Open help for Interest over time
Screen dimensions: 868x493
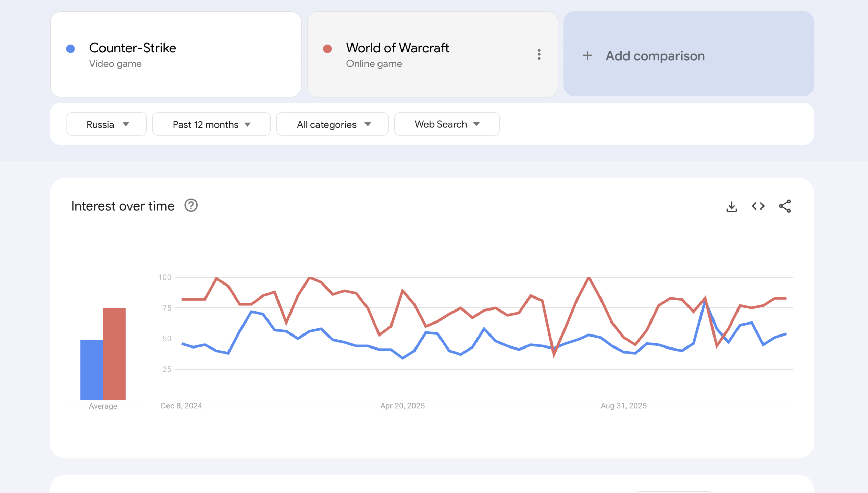coord(191,205)
